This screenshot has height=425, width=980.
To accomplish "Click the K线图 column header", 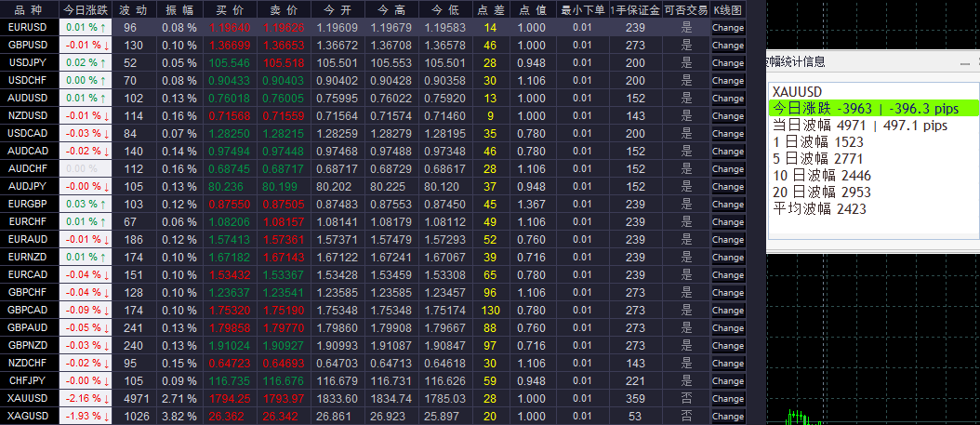I will click(x=728, y=9).
